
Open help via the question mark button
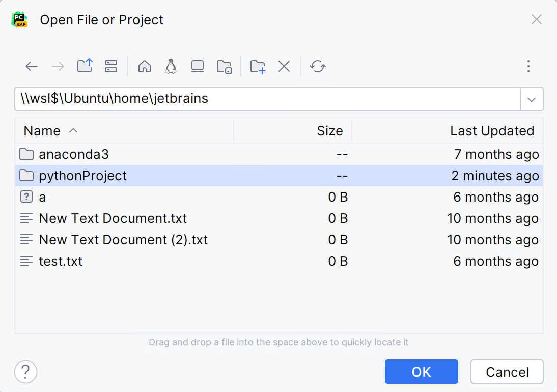click(x=25, y=372)
